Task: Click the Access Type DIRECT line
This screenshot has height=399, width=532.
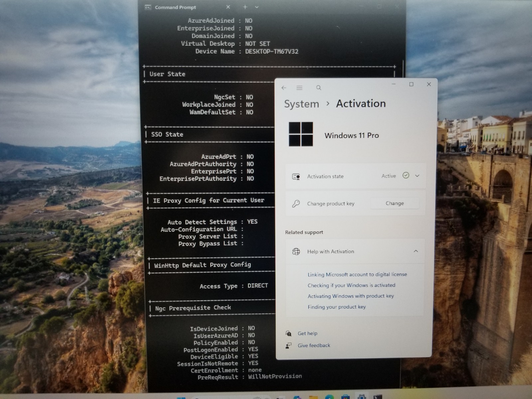Action: pos(234,286)
